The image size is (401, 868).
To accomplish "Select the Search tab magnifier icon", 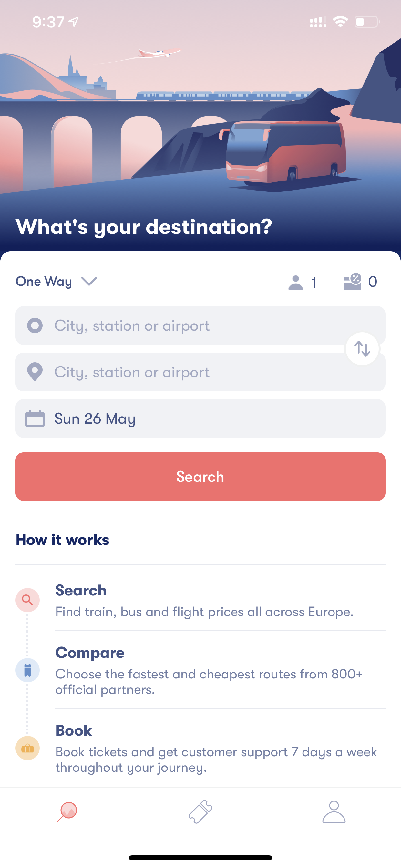I will (67, 812).
